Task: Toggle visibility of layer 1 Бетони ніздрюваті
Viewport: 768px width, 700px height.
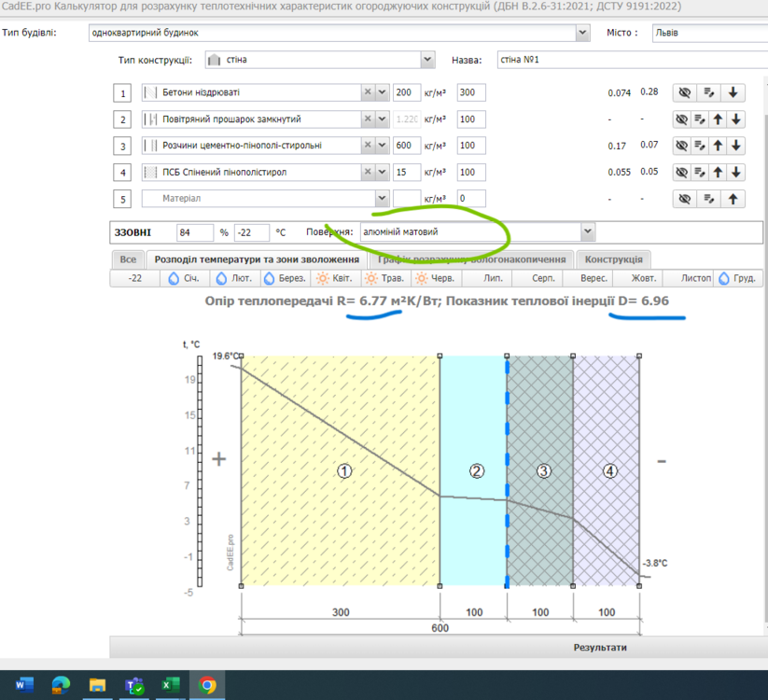Action: pyautogui.click(x=684, y=92)
